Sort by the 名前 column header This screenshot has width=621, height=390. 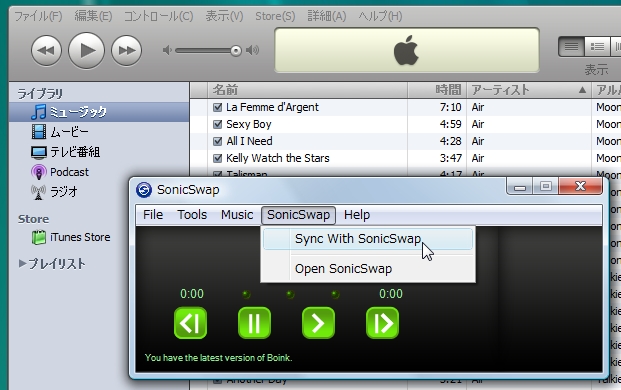[307, 90]
